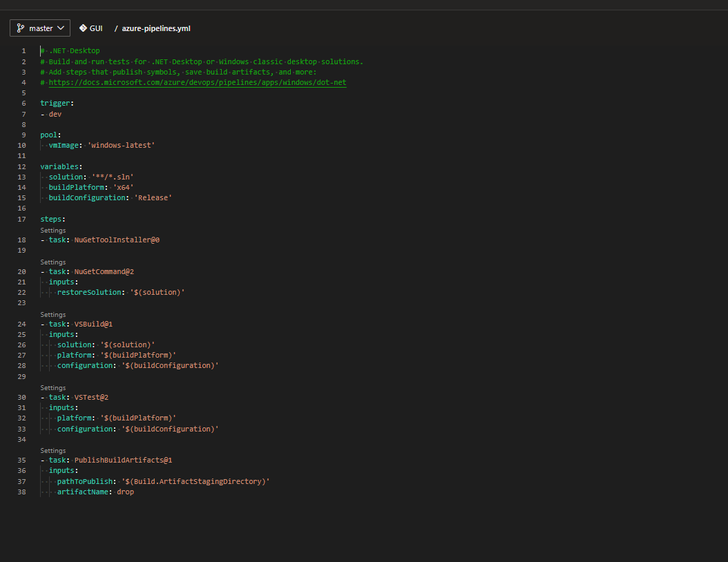This screenshot has width=728, height=562.
Task: Click the VSBuild@1 task name
Action: 93,324
